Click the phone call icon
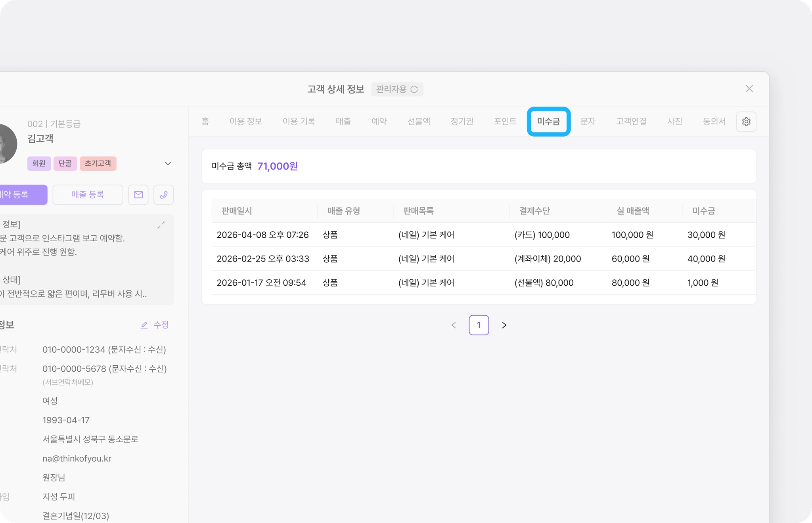 tap(163, 195)
